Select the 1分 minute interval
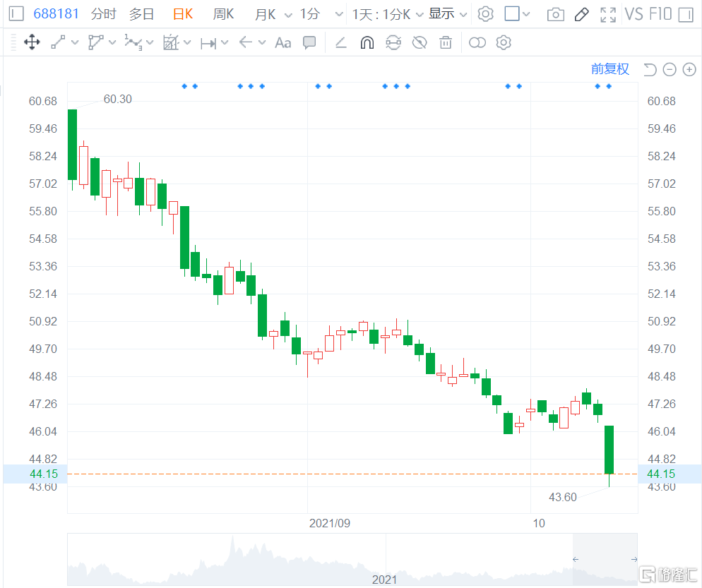Viewport: 702px width, 588px height. [310, 14]
